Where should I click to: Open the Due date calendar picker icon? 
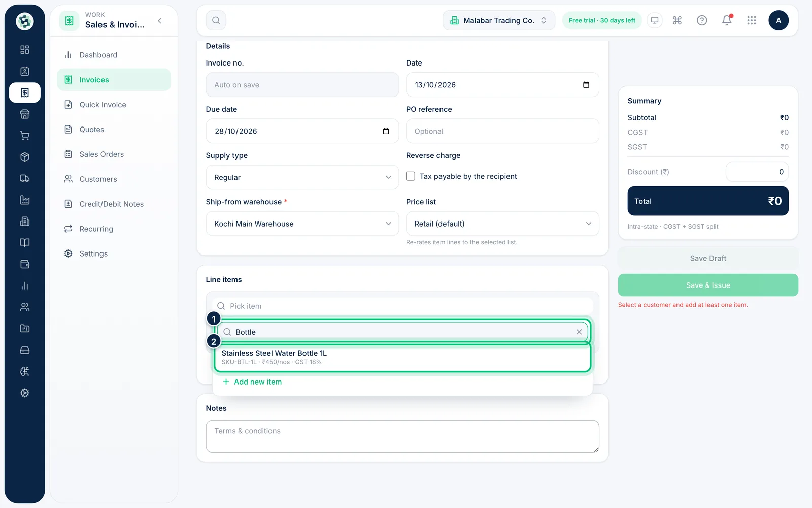[386, 131]
